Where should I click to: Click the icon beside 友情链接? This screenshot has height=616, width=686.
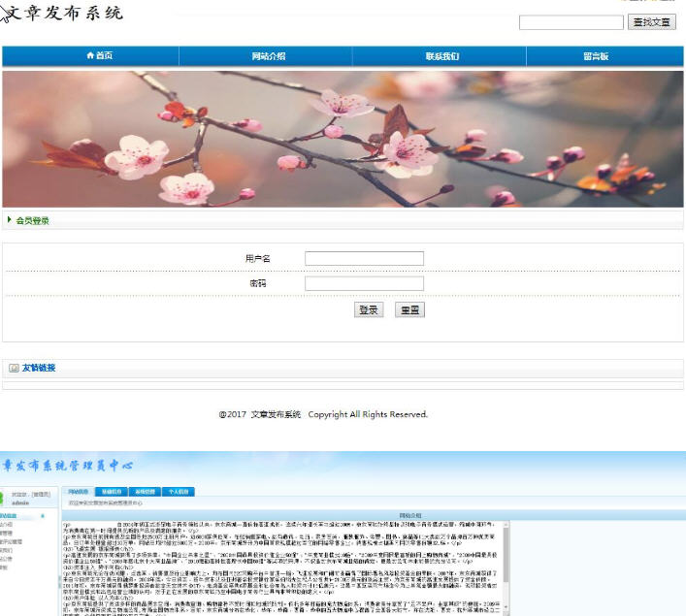(14, 368)
